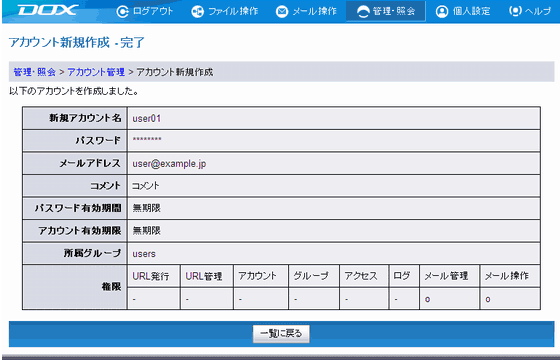Click the メール操作 envelope icon
Screen dimensions: 560x360
(282, 11)
